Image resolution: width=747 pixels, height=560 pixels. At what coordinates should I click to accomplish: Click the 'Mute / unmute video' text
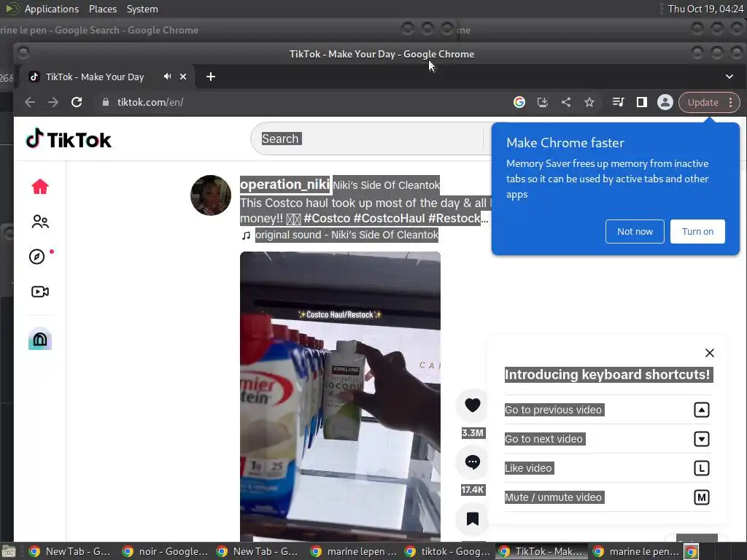pyautogui.click(x=554, y=497)
